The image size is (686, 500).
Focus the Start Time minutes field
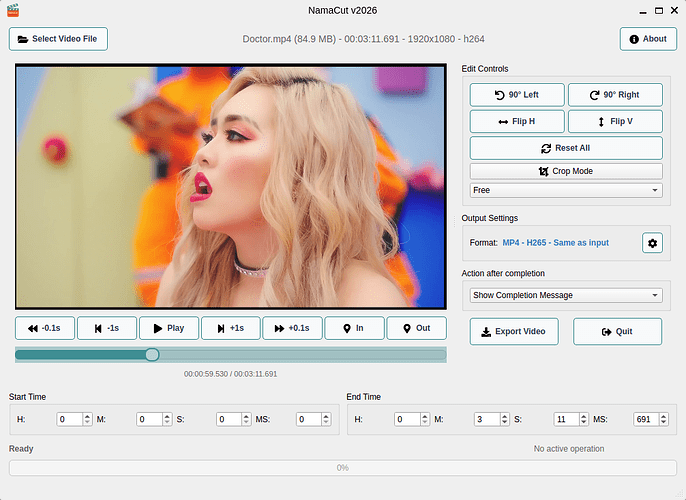coord(149,420)
